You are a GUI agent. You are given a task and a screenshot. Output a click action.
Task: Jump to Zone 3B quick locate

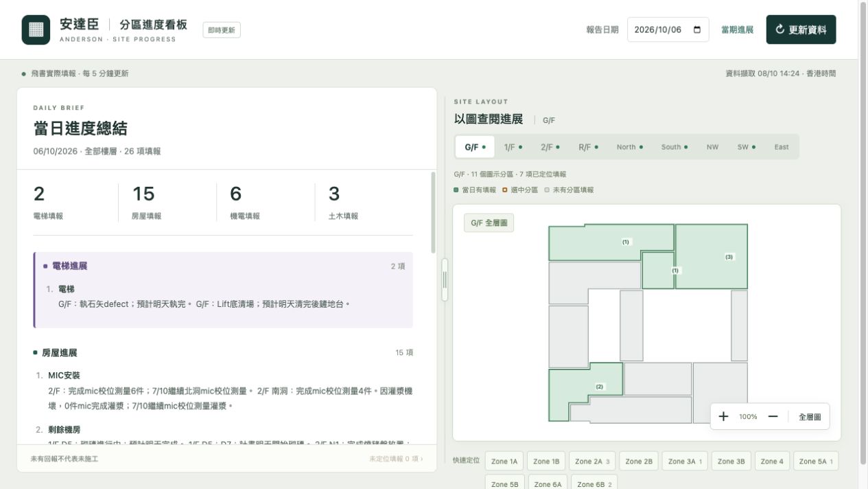731,462
